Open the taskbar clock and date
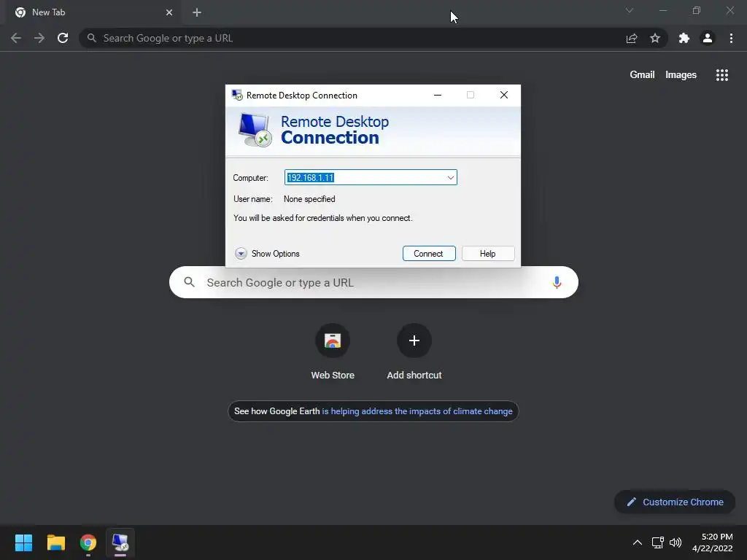The image size is (747, 560). (712, 542)
